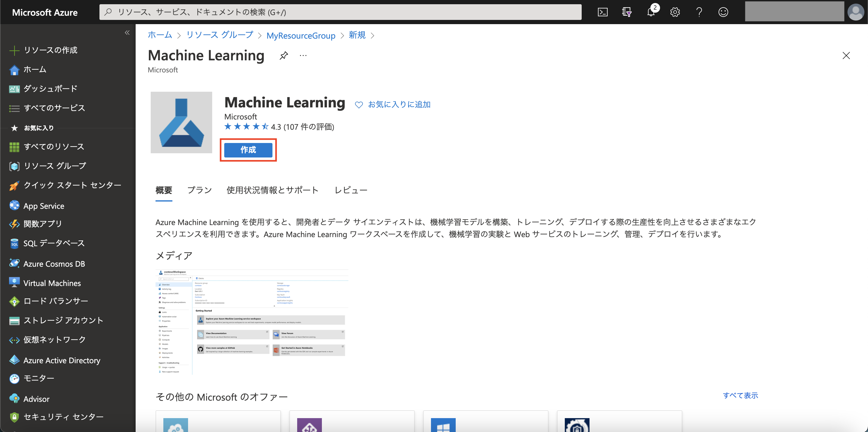Image resolution: width=868 pixels, height=432 pixels.
Task: View notifications via the bell icon
Action: (651, 12)
